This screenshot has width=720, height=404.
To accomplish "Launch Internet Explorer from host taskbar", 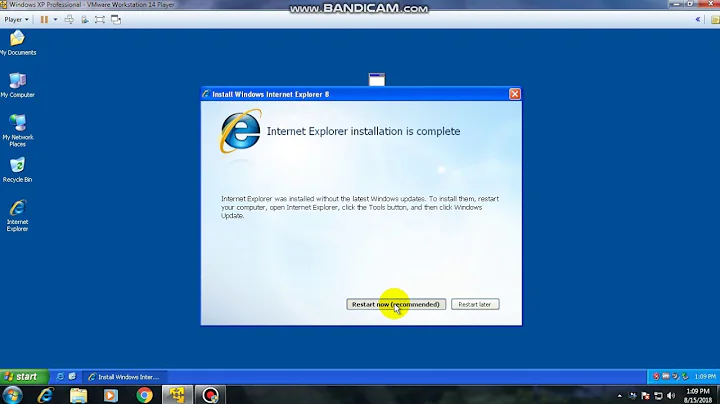I will click(x=45, y=395).
